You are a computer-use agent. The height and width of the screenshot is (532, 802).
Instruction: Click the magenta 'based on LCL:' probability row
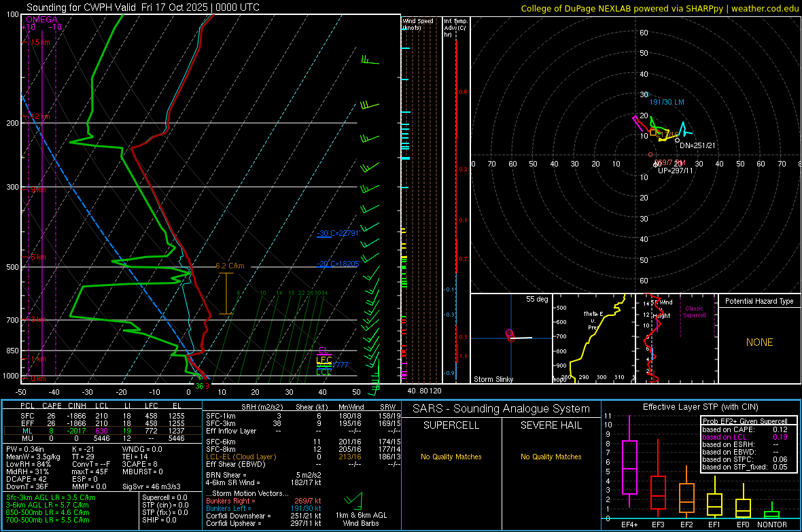pos(744,438)
